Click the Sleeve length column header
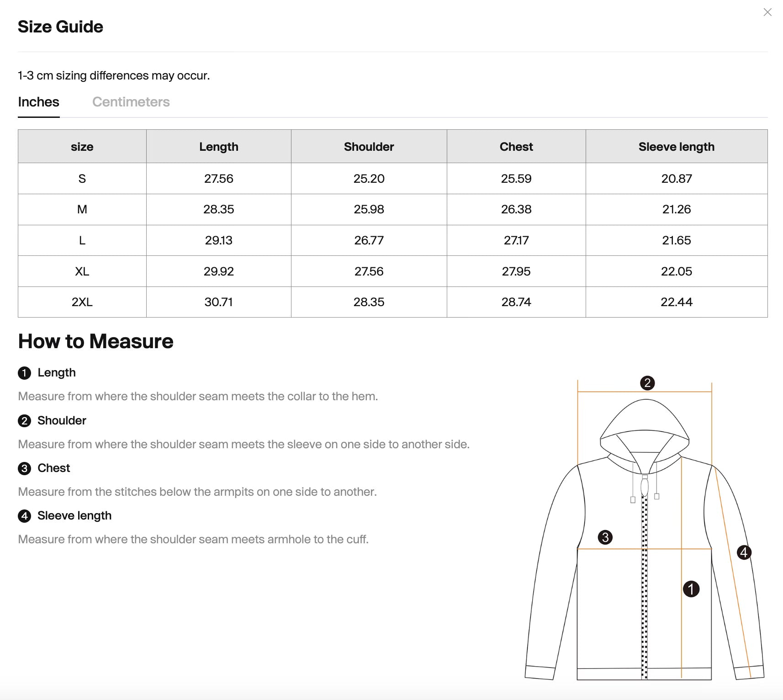 pyautogui.click(x=677, y=146)
